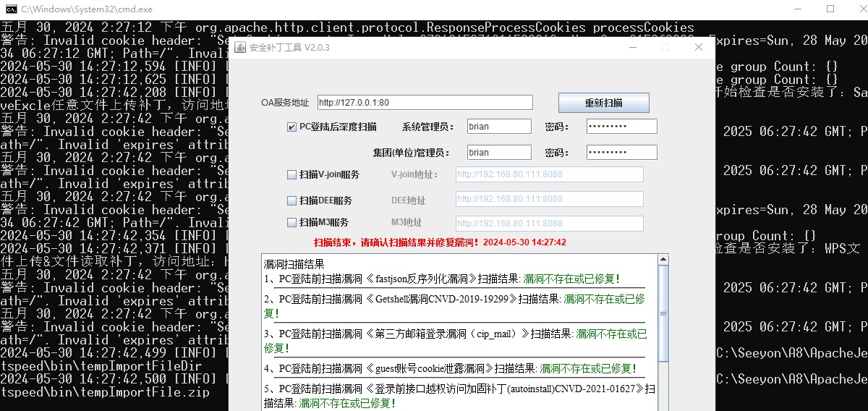Viewport: 868px width, 411px height.
Task: Click the cmd.exe window icon in title bar
Action: tap(11, 9)
